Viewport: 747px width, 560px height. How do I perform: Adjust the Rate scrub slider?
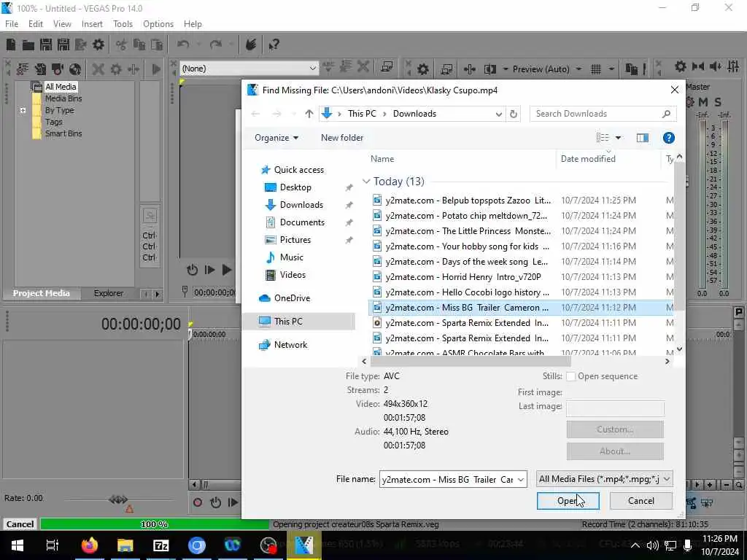[118, 499]
